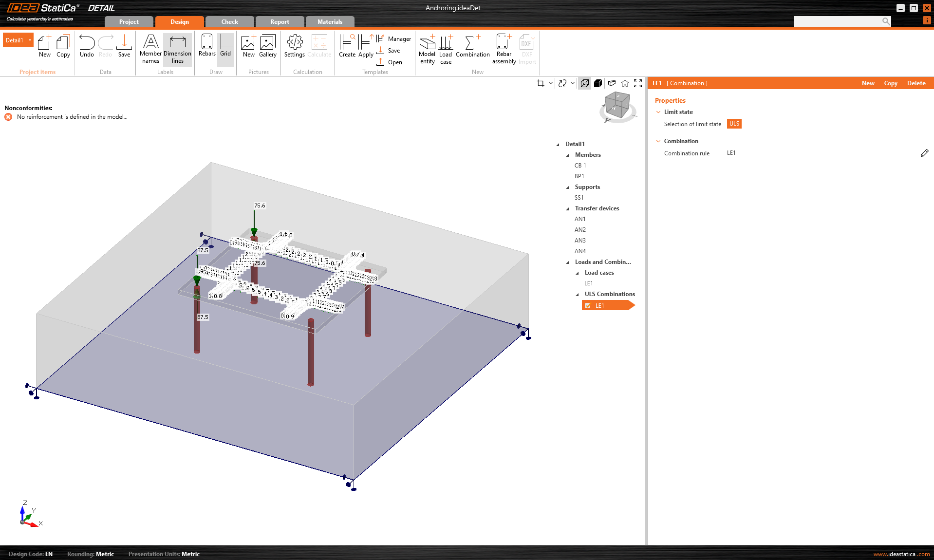
Task: Collapse the Transfer devices tree node
Action: [567, 208]
